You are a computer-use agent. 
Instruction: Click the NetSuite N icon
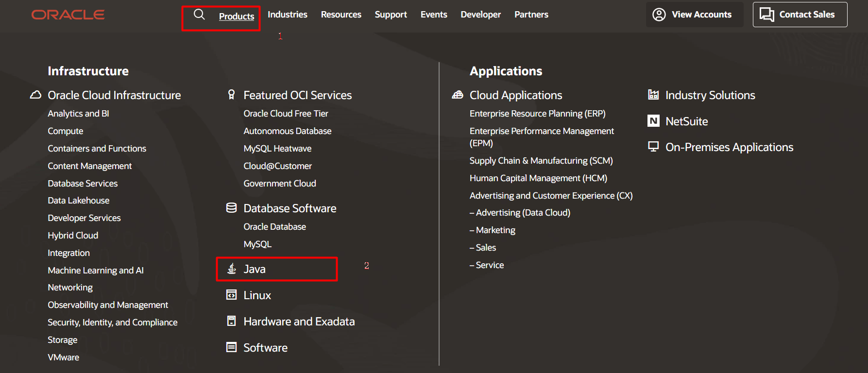click(x=654, y=121)
